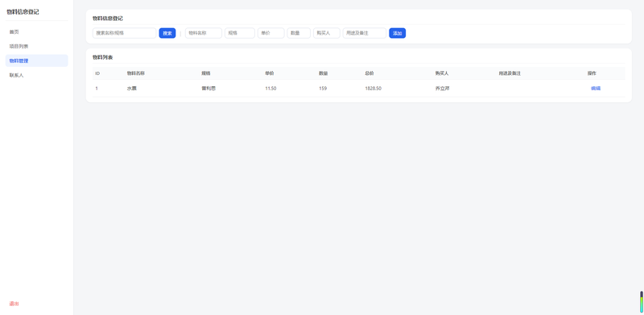Focus the 物料名称 input field
The image size is (644, 315).
click(x=204, y=33)
